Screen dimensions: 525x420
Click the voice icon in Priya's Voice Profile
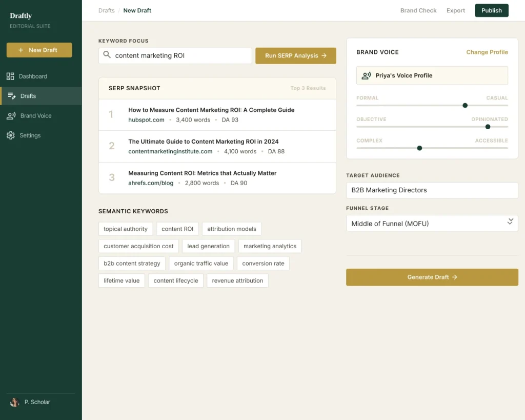(366, 76)
